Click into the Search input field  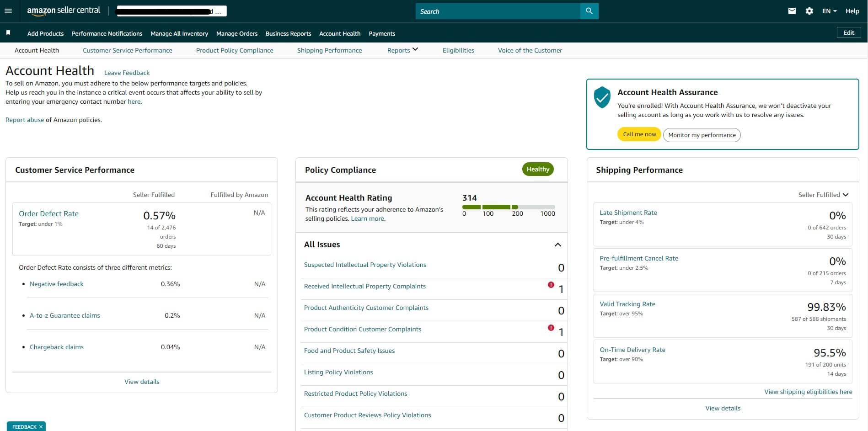click(x=498, y=11)
